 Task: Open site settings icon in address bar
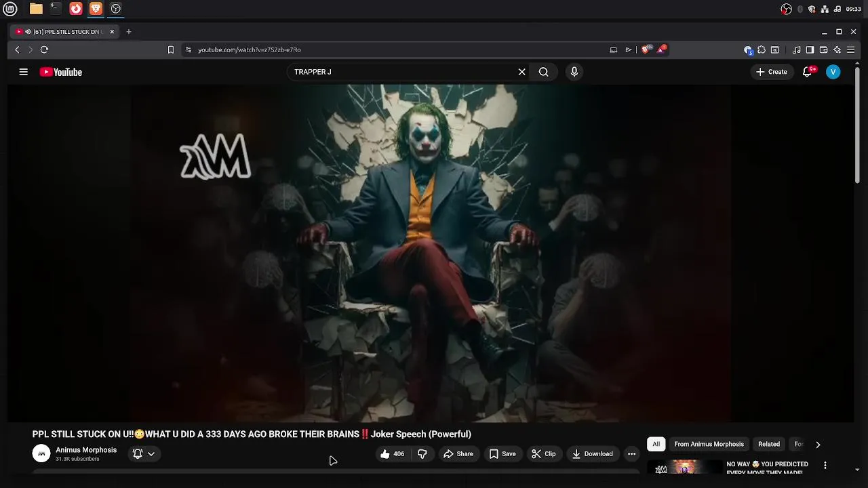click(189, 49)
